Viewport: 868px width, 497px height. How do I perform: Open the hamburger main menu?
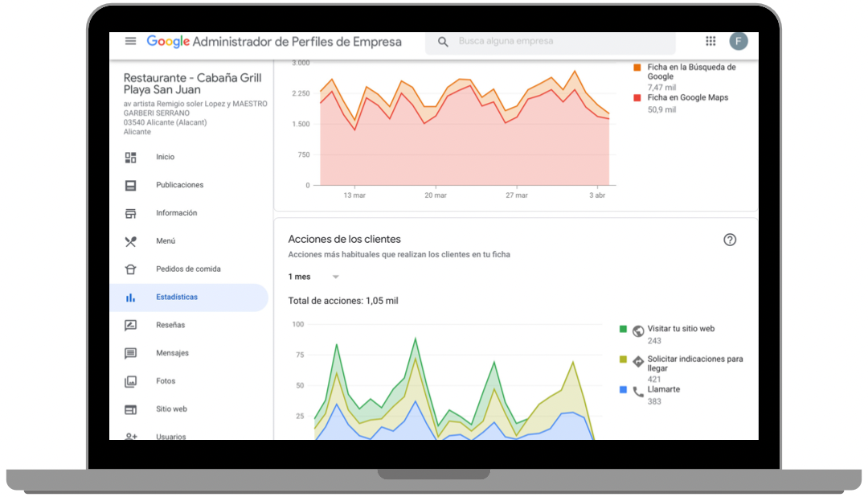click(x=130, y=41)
